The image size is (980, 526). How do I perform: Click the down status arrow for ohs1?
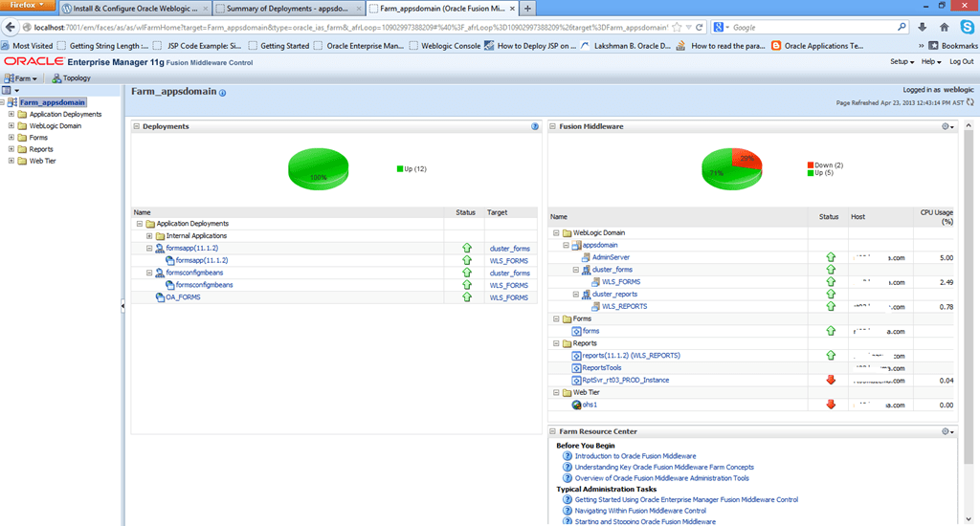point(831,405)
